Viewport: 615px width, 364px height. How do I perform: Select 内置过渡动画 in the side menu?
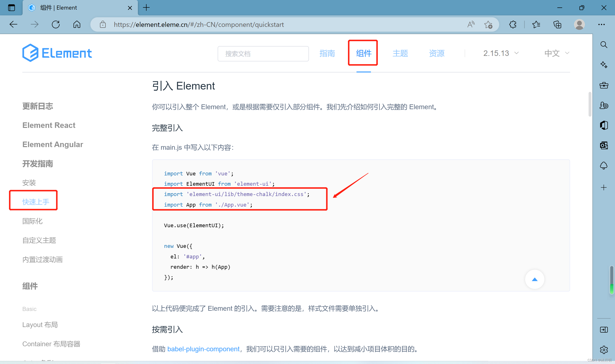point(43,259)
